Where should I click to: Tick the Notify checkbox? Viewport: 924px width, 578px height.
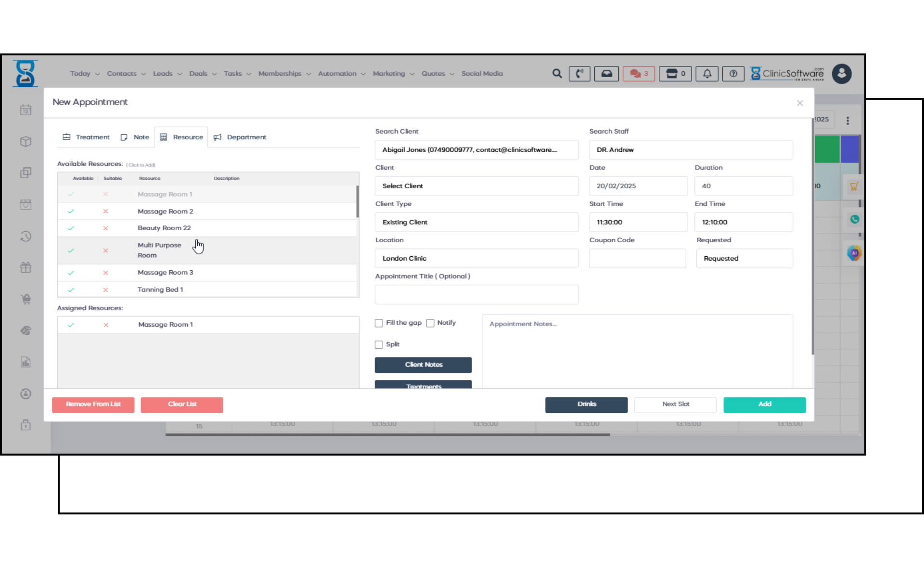click(x=430, y=323)
